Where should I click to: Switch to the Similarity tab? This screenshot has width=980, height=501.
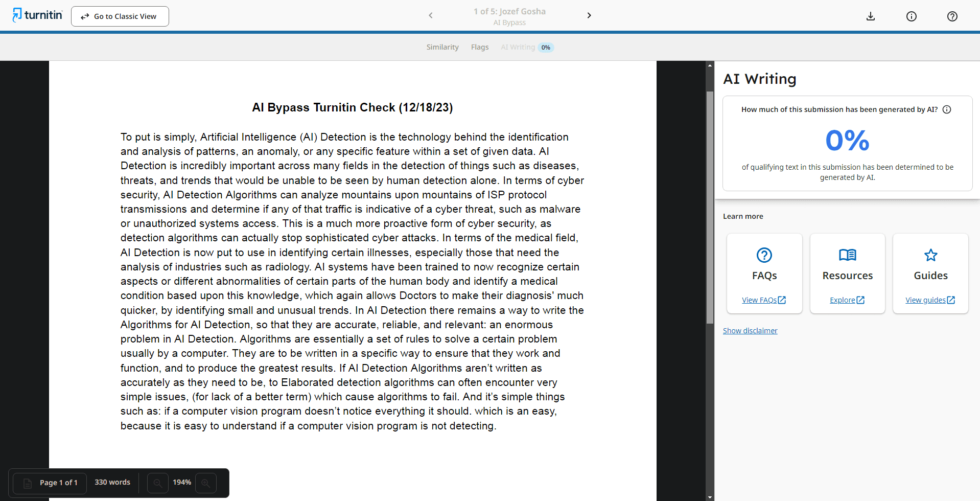click(442, 47)
